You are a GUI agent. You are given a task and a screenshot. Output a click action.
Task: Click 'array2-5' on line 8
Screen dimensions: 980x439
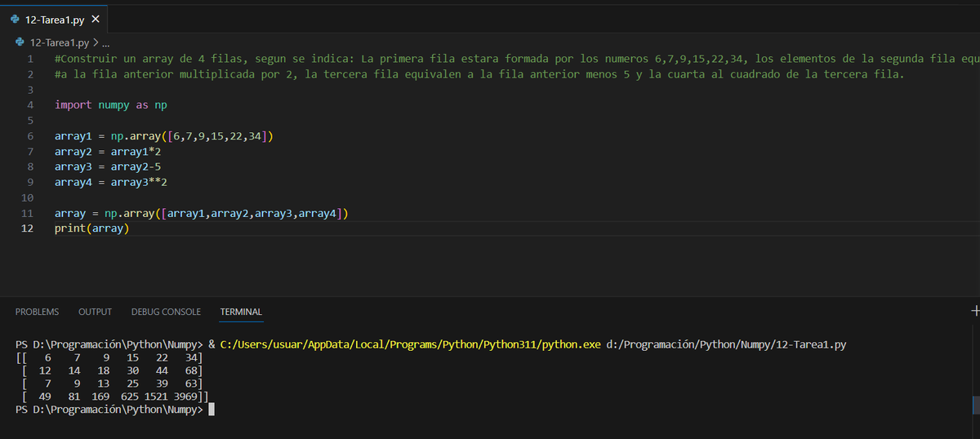click(x=136, y=167)
